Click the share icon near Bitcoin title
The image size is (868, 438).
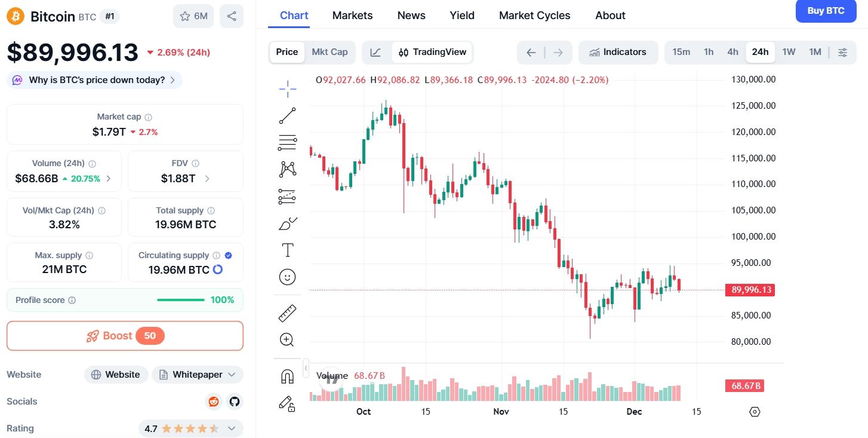232,16
